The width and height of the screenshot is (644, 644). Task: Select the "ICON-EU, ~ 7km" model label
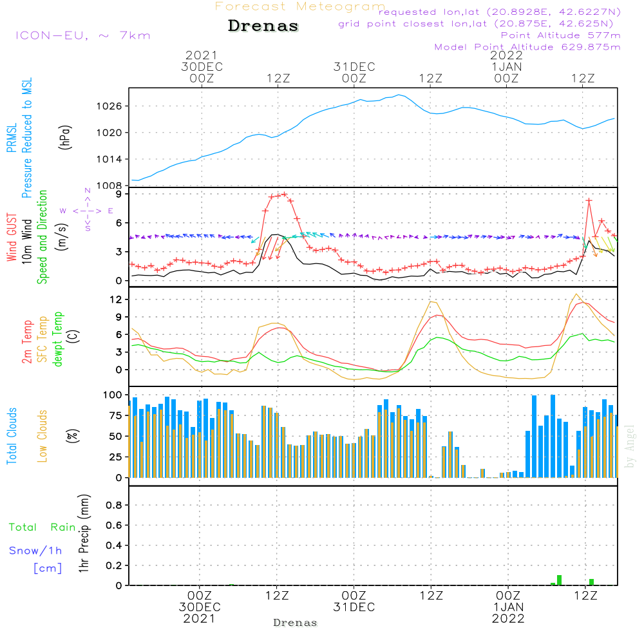pos(82,35)
